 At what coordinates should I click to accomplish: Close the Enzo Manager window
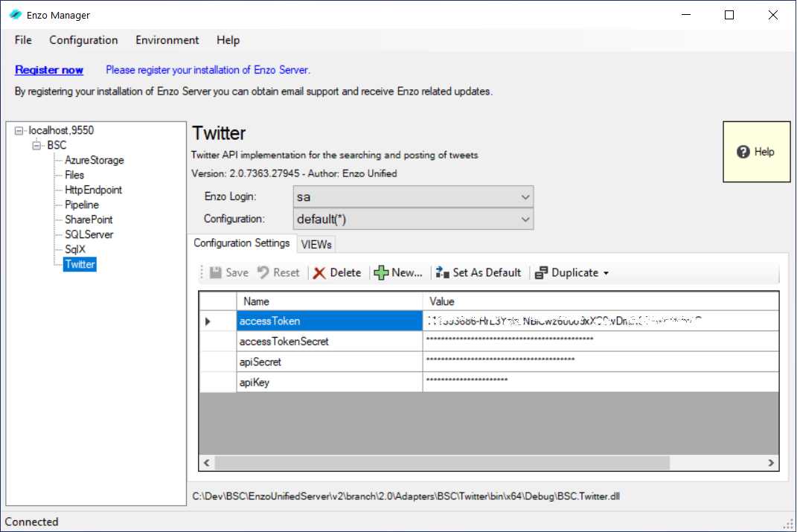click(x=773, y=15)
